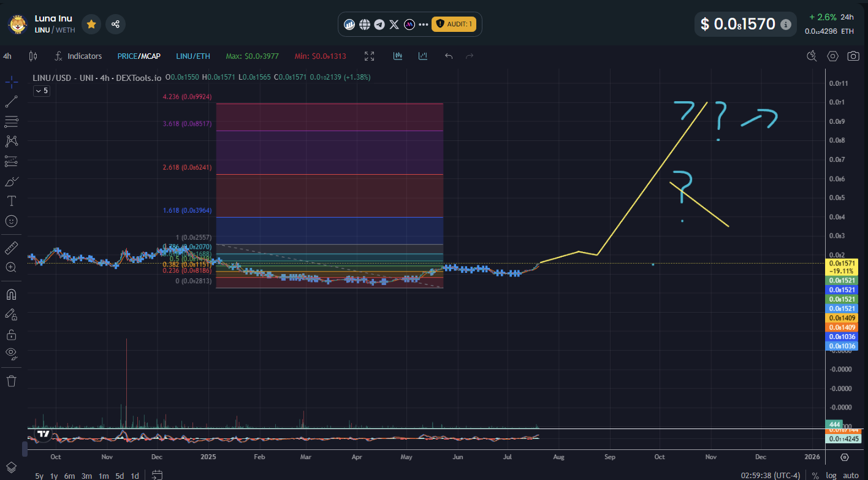This screenshot has width=868, height=480.
Task: Select the crosshair cursor tool
Action: click(x=11, y=81)
